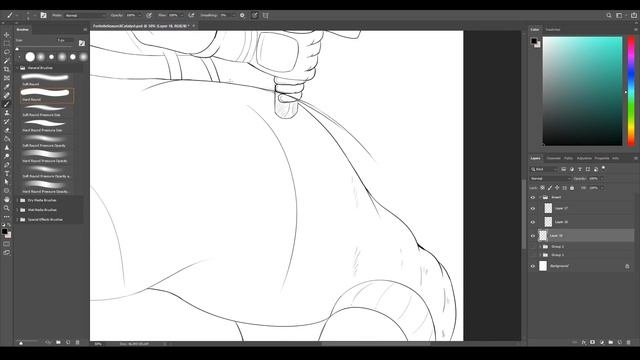Viewport: 640px width, 360px height.
Task: Open the Edit Toolbar ellipsis
Action: [x=7, y=217]
